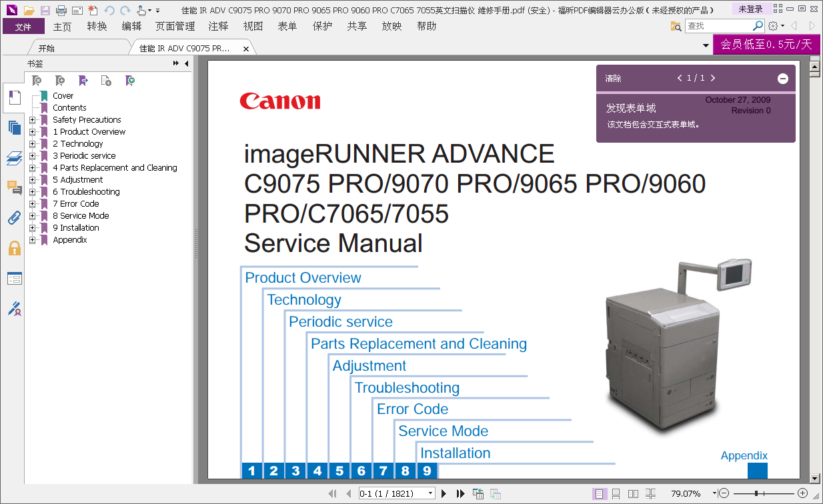Select the hand tool in quick toolbar
Screen dimensions: 823x504
[x=141, y=10]
